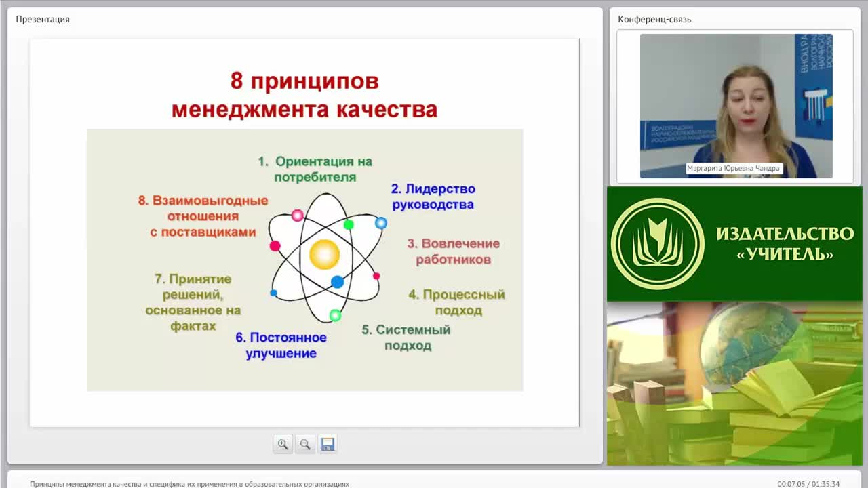Click the 2. Лидерство руководства text

pos(433,197)
